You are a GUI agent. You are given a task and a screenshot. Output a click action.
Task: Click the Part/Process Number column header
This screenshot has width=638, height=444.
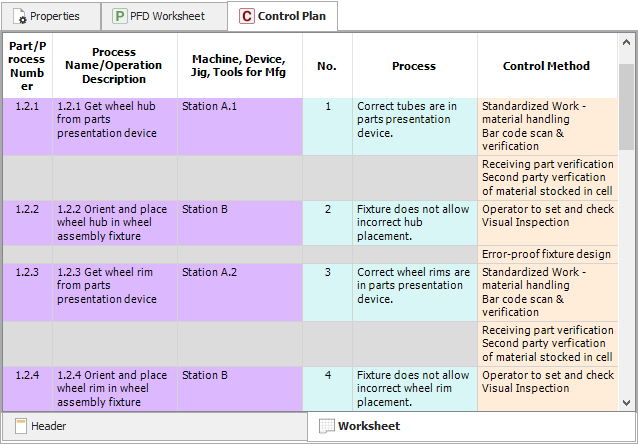coord(28,66)
